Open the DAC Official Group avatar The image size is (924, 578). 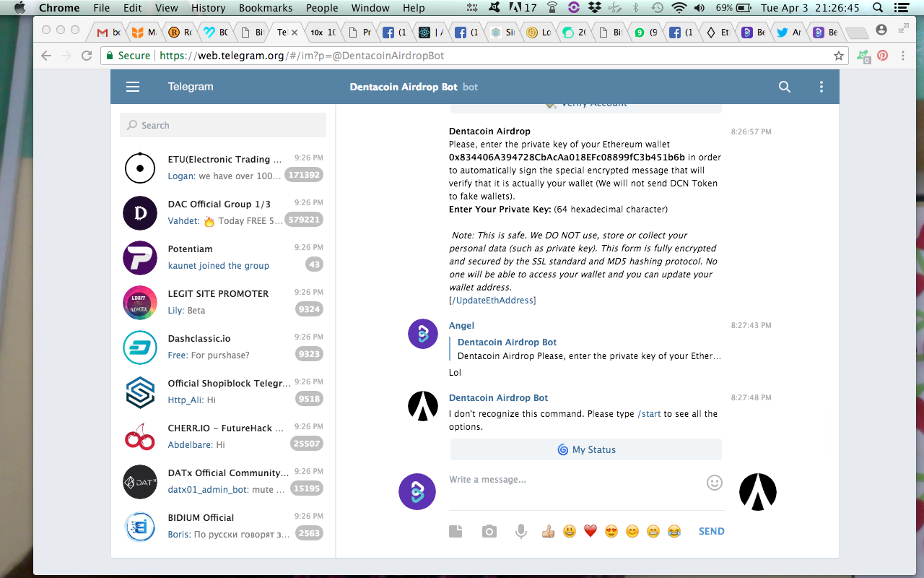click(x=140, y=213)
